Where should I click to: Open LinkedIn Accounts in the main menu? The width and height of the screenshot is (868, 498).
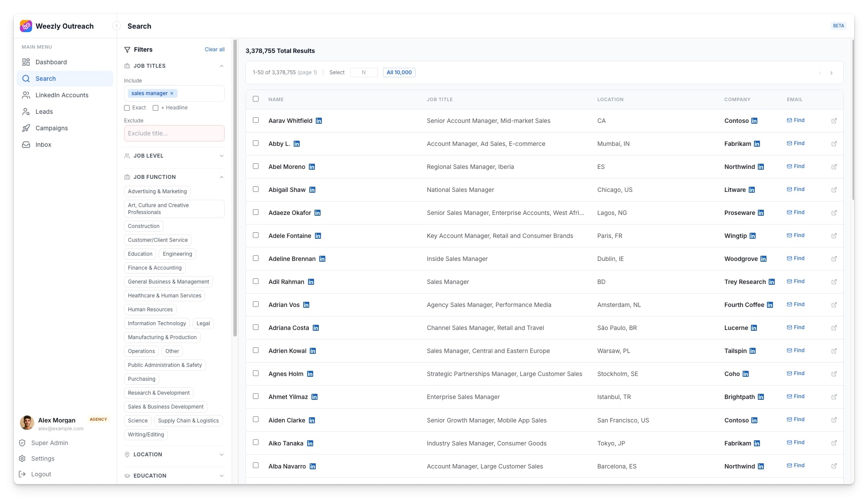pos(65,95)
